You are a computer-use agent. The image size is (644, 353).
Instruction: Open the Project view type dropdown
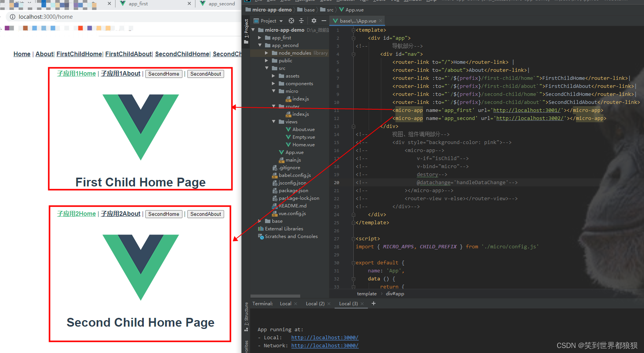click(x=281, y=21)
